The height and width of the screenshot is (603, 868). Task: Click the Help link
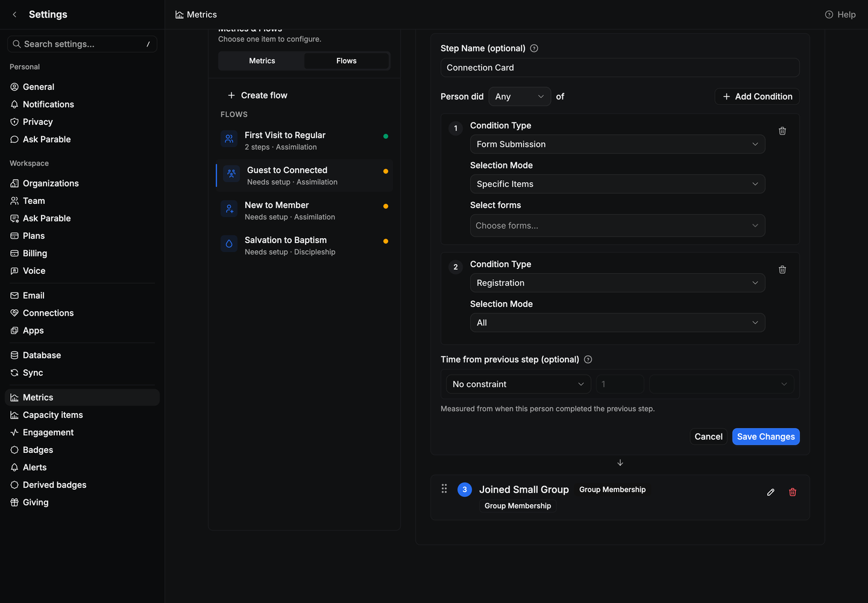tap(840, 14)
